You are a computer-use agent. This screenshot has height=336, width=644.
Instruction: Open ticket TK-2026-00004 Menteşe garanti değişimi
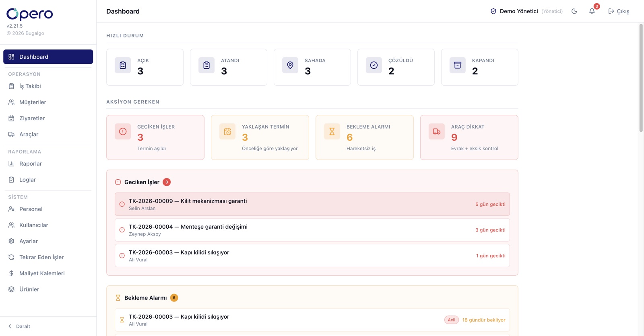312,230
